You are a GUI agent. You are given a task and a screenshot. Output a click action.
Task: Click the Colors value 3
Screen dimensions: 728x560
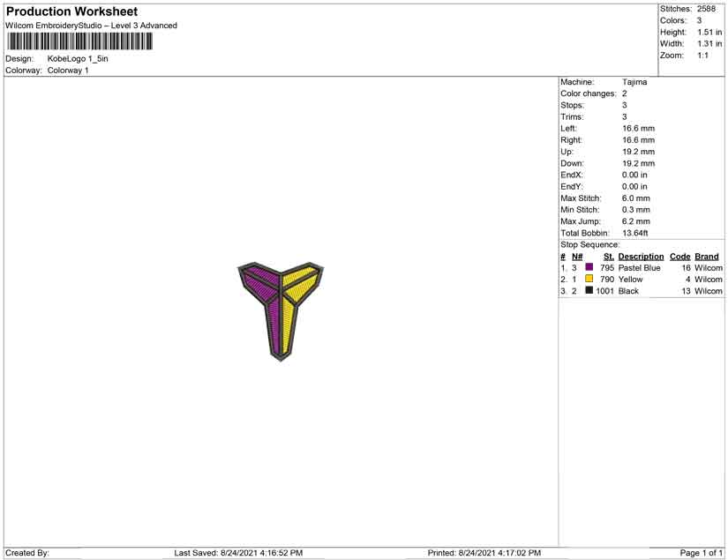699,20
